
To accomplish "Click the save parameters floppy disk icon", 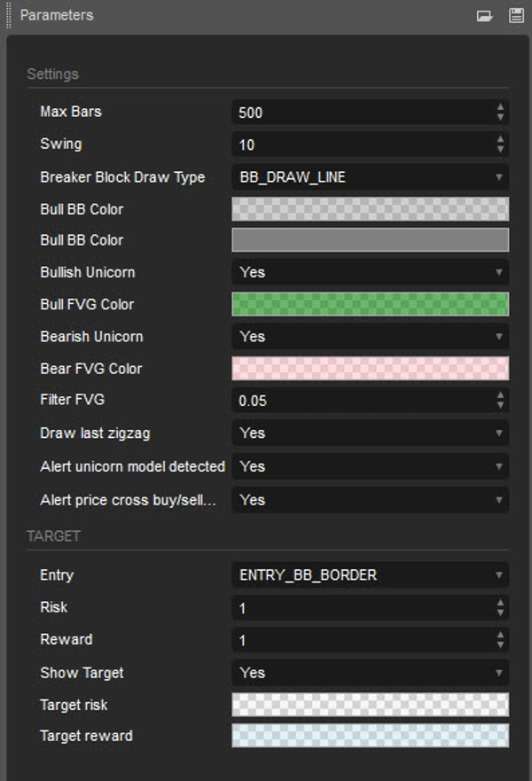I will 516,15.
